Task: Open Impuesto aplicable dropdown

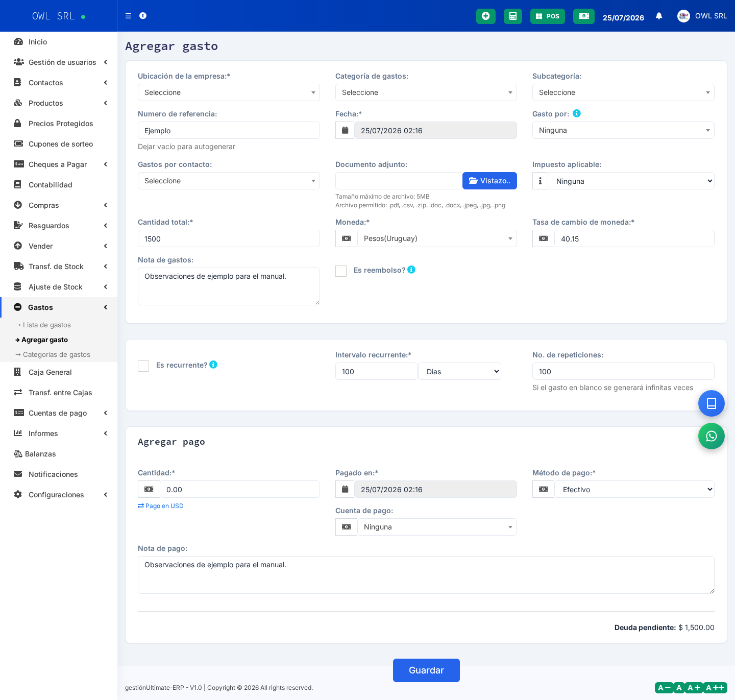Action: [x=631, y=181]
